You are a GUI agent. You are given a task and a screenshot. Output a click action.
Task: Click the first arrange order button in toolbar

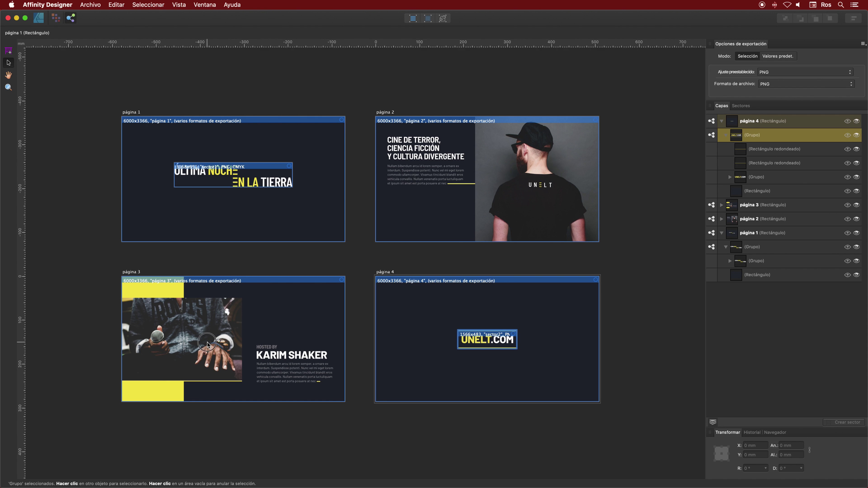point(785,18)
